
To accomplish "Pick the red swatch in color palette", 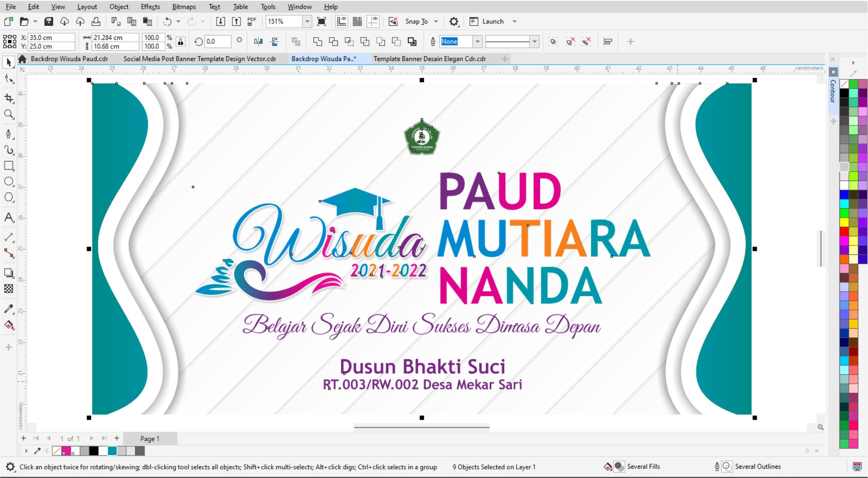I will coord(844,231).
